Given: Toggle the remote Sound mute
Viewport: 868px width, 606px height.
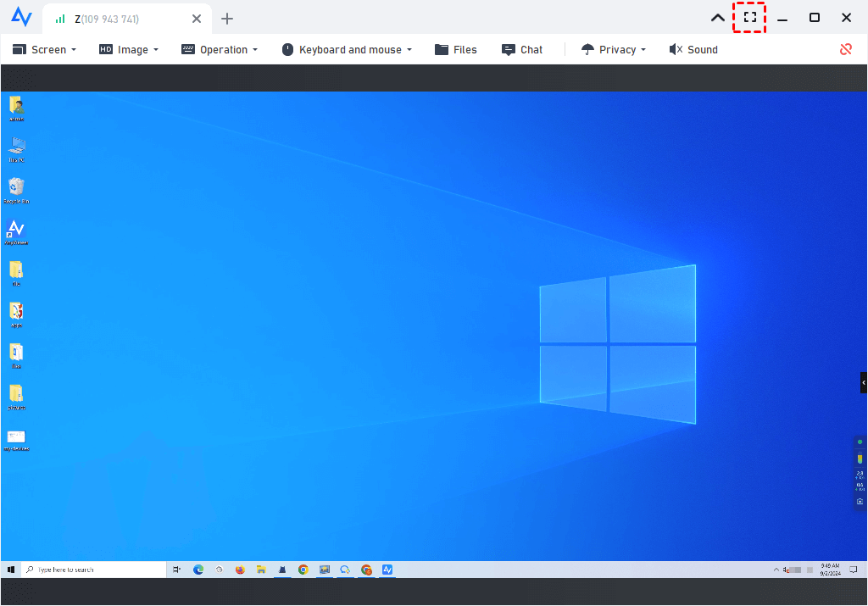Looking at the screenshot, I should coord(693,49).
